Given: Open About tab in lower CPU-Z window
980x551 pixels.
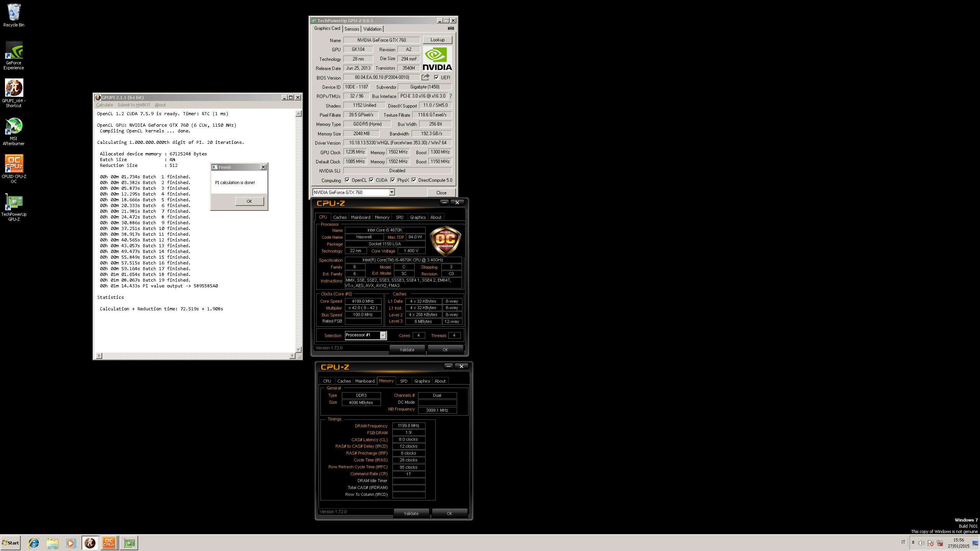Looking at the screenshot, I should pyautogui.click(x=440, y=381).
